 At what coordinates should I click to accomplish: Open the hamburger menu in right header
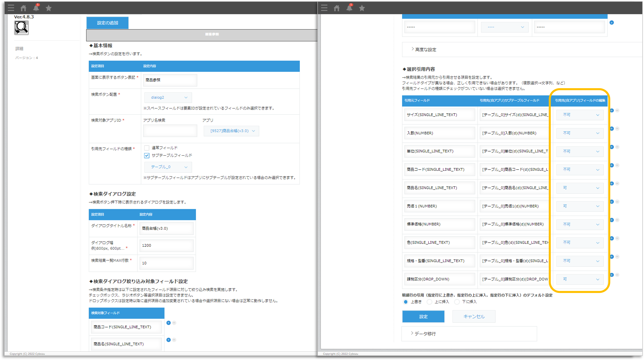[x=324, y=8]
